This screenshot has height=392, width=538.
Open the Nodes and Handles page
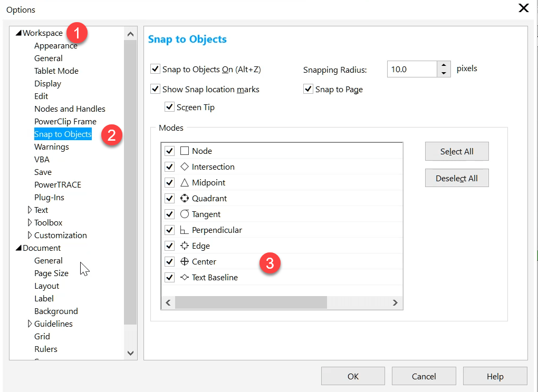click(70, 109)
